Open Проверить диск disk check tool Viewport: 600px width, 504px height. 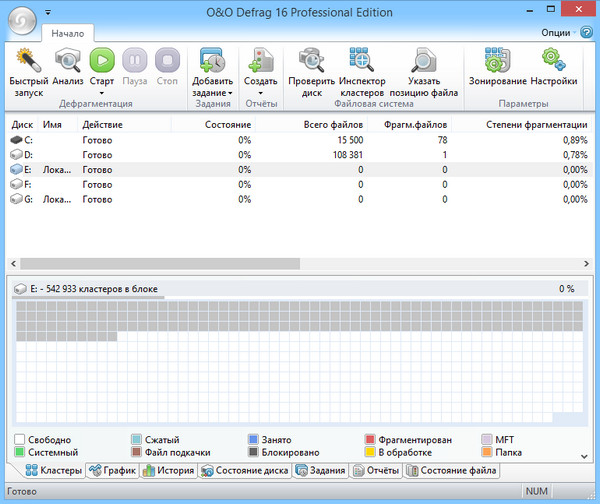(x=310, y=61)
